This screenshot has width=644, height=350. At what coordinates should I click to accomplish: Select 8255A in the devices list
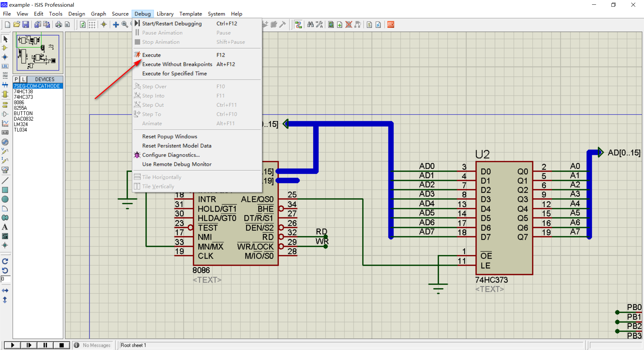pos(20,108)
